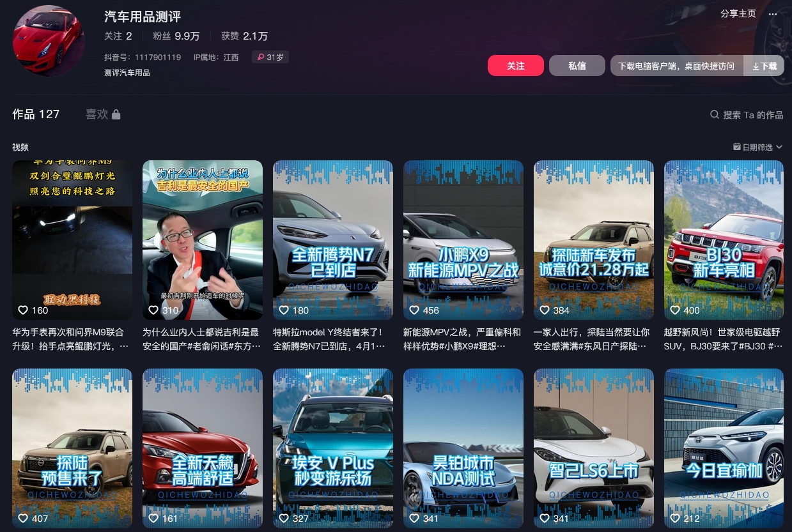Click the heart icon showing 407 likes
This screenshot has height=532, width=792.
(x=23, y=519)
